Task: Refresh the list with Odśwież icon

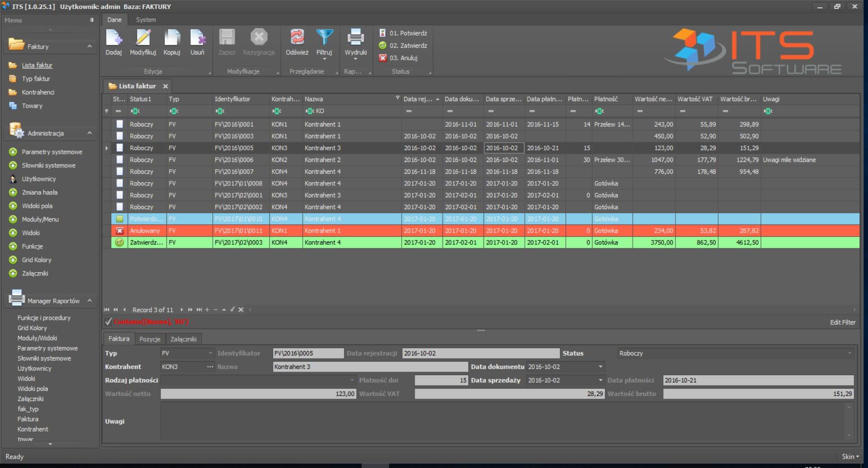Action: (x=297, y=38)
